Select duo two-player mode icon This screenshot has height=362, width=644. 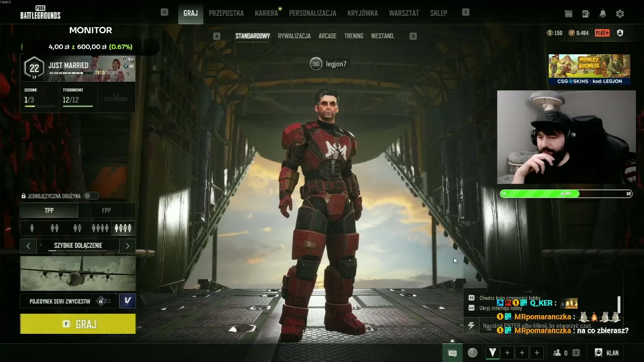[54, 228]
